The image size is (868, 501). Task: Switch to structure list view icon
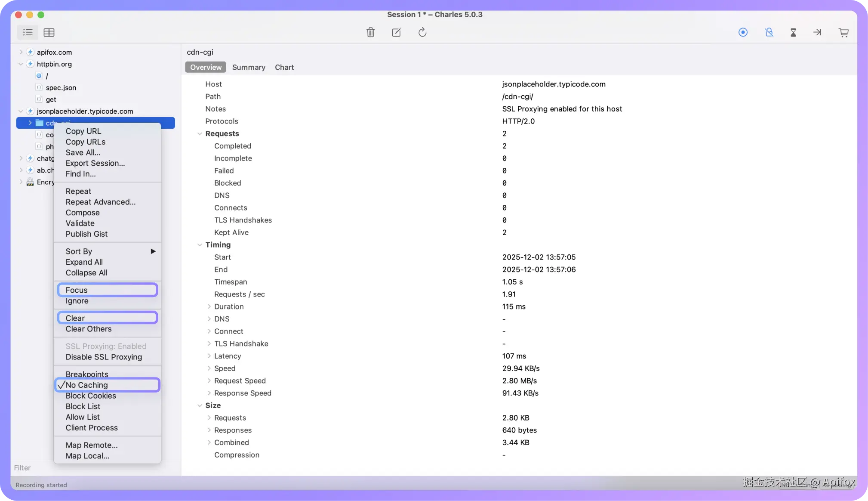click(x=28, y=32)
